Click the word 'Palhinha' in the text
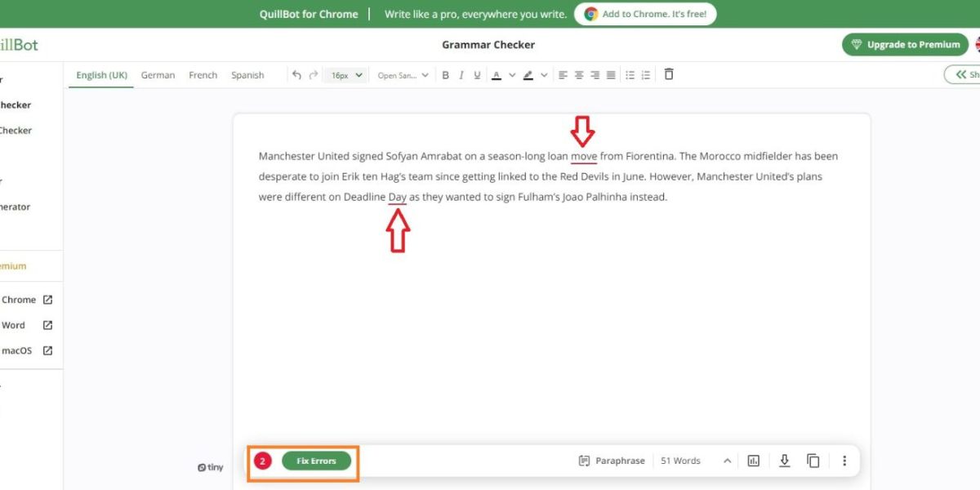Image resolution: width=980 pixels, height=490 pixels. tap(607, 197)
